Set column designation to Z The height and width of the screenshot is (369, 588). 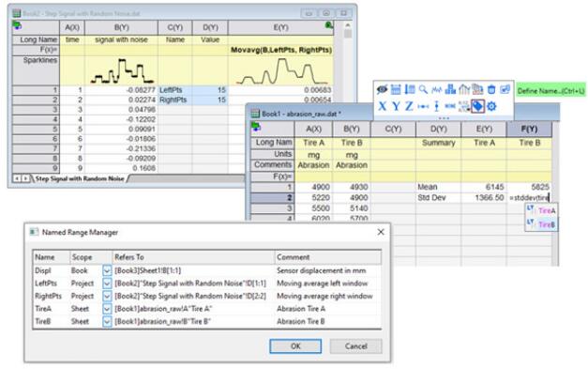(409, 106)
